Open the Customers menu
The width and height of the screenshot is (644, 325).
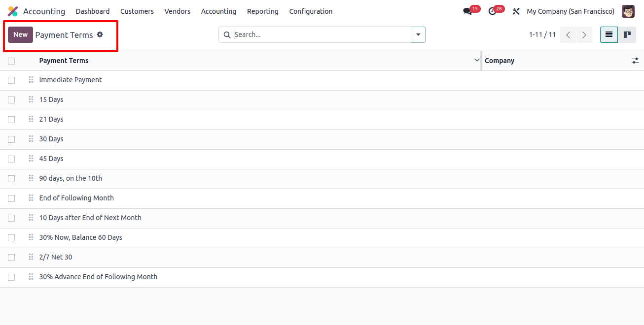(137, 11)
